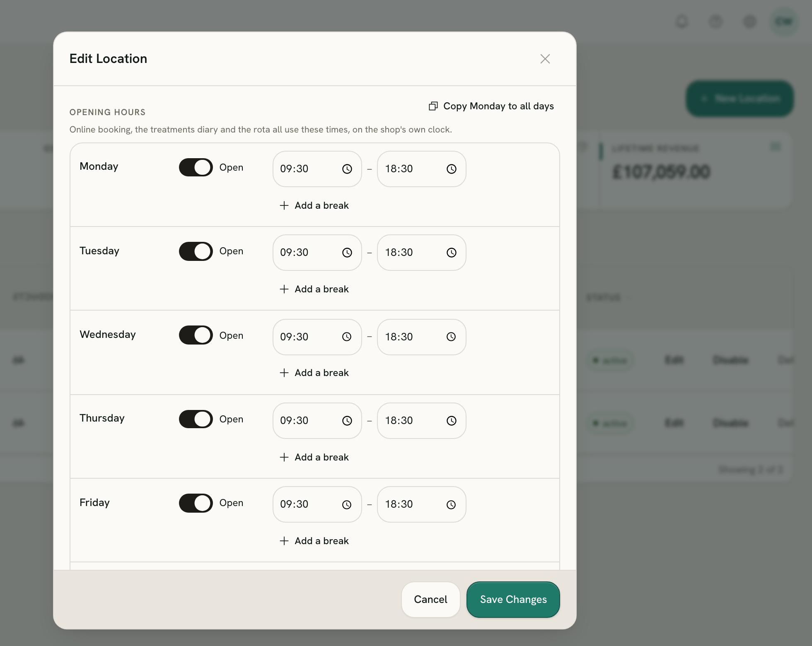The image size is (812, 646).
Task: Edit Thursday closing time 18:30 field
Action: pos(422,421)
